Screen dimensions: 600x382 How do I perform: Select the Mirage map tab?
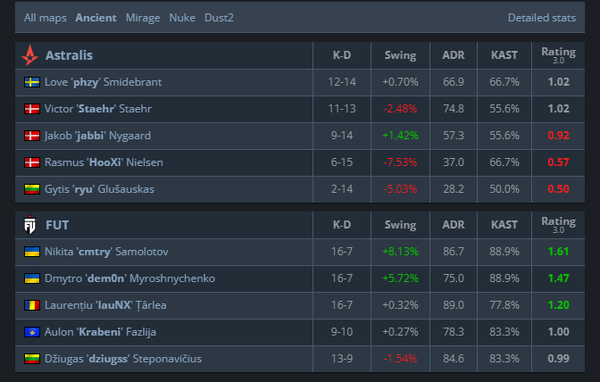(x=143, y=18)
